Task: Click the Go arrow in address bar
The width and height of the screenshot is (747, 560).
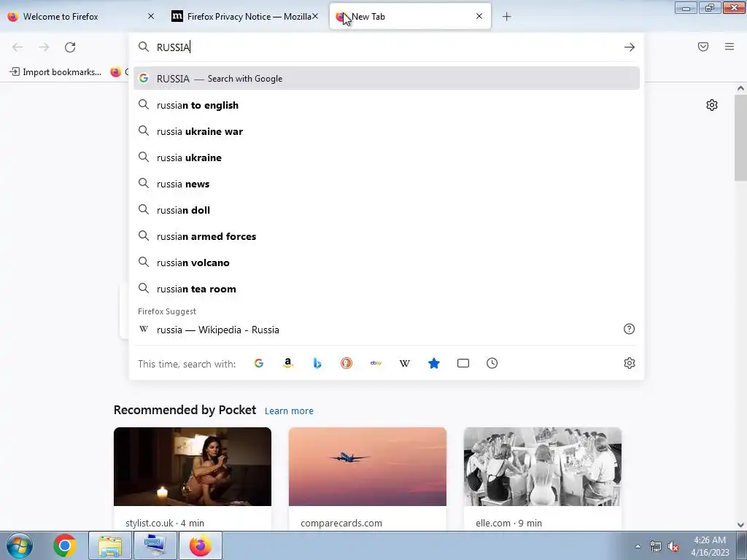Action: pos(630,47)
